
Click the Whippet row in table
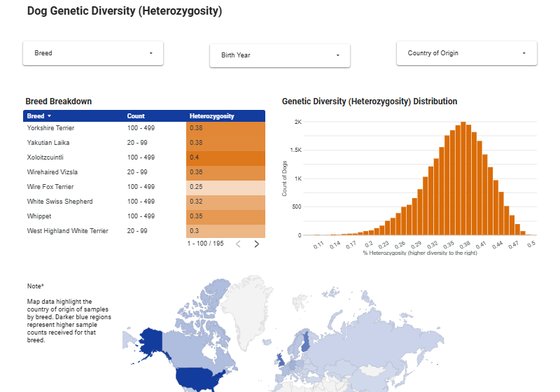(x=38, y=216)
